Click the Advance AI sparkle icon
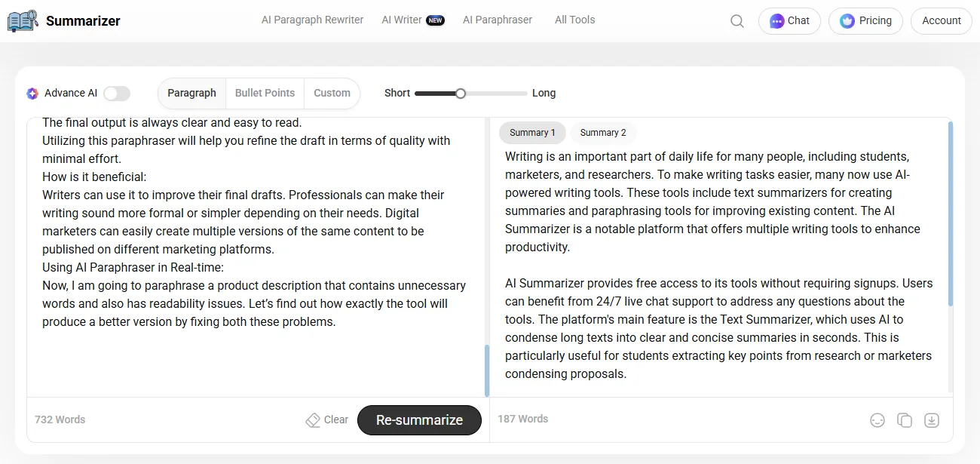The image size is (980, 464). pos(32,93)
